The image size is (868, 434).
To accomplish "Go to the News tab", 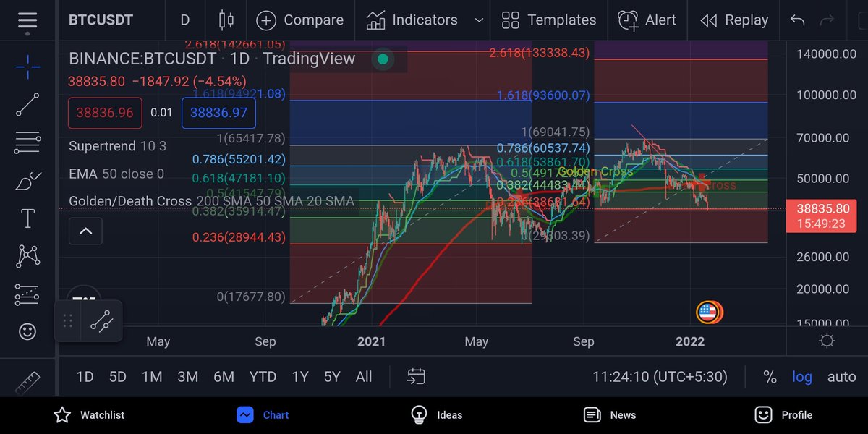I will coord(610,414).
